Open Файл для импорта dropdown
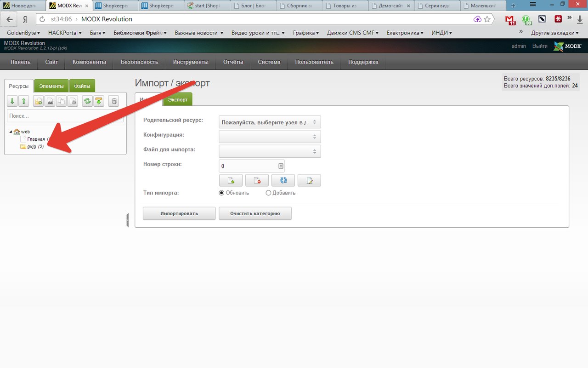The image size is (588, 368). 270,151
